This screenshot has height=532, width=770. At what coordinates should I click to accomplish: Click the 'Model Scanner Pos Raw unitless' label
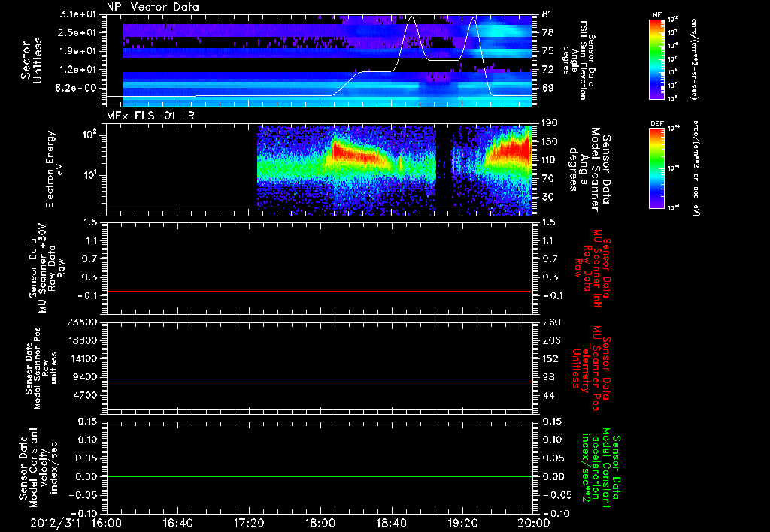[41, 368]
